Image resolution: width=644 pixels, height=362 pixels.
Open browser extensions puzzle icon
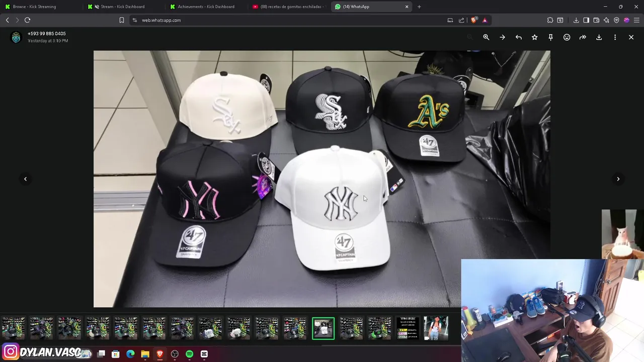click(550, 20)
